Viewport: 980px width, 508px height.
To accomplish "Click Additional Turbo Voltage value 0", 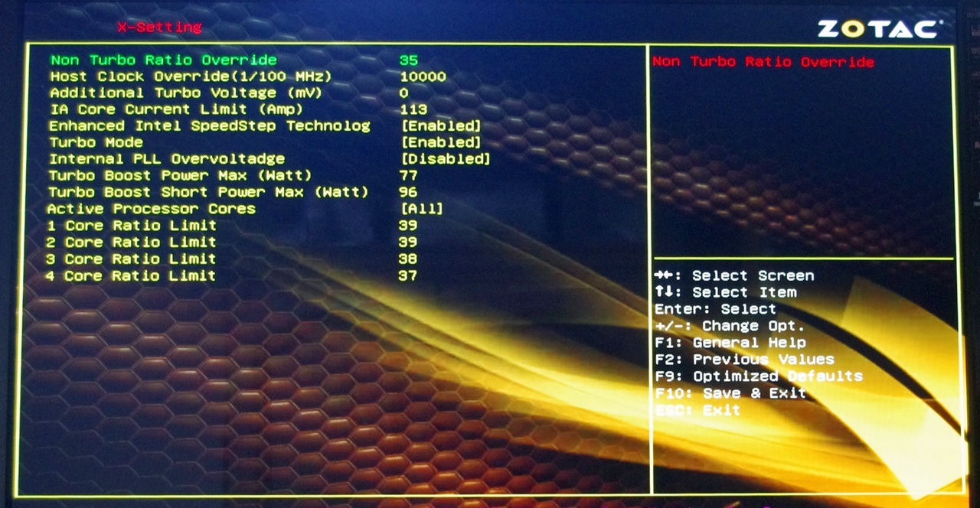I will pos(403,93).
